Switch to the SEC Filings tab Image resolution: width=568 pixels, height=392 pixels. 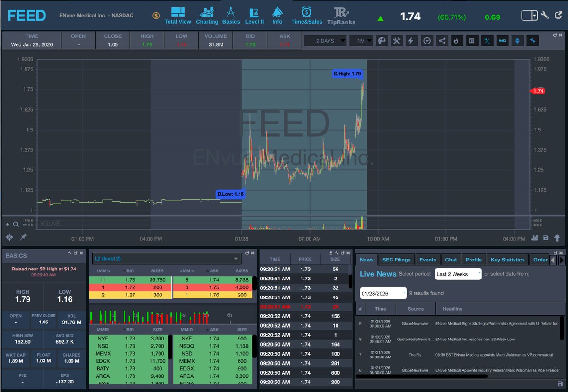pos(396,260)
